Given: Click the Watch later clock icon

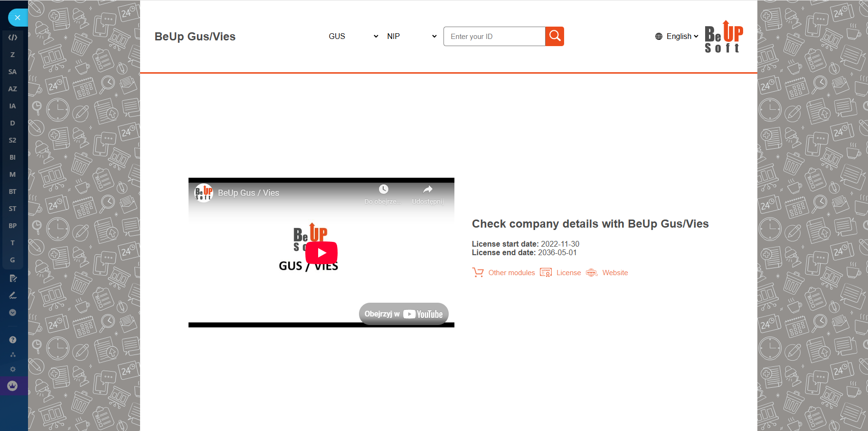Looking at the screenshot, I should (384, 189).
